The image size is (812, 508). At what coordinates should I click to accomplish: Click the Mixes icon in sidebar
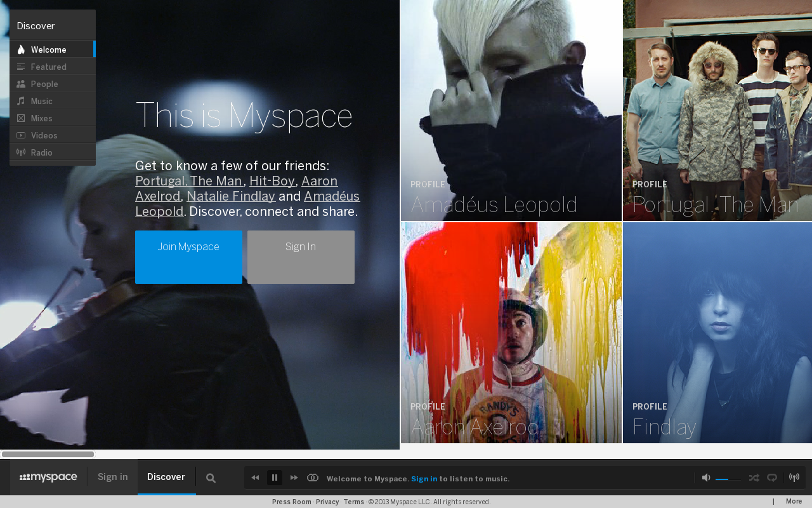pyautogui.click(x=21, y=118)
